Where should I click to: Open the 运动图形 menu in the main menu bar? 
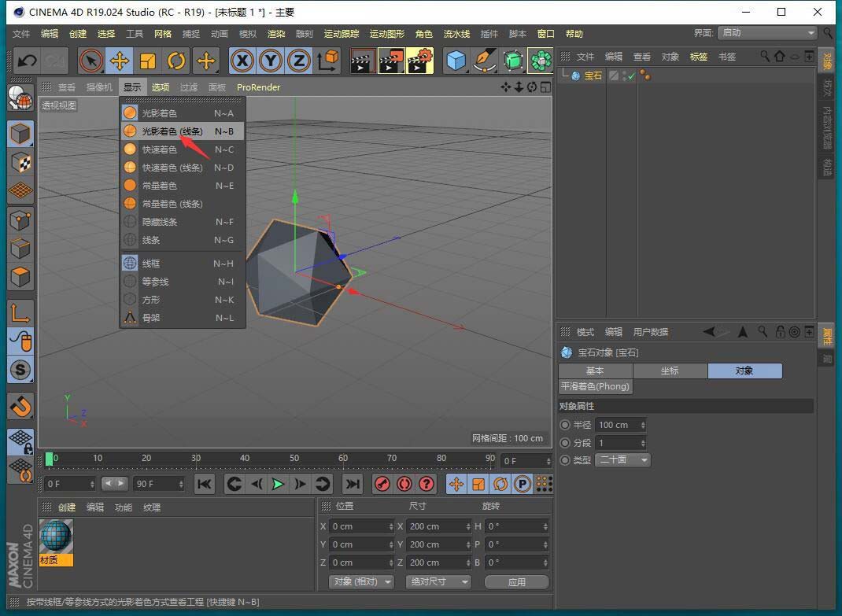(386, 34)
